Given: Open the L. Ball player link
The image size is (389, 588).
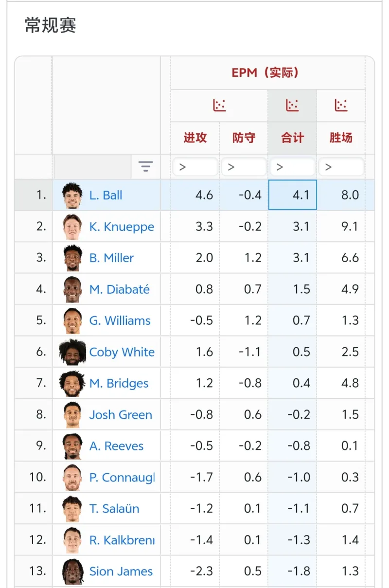Looking at the screenshot, I should (x=106, y=195).
